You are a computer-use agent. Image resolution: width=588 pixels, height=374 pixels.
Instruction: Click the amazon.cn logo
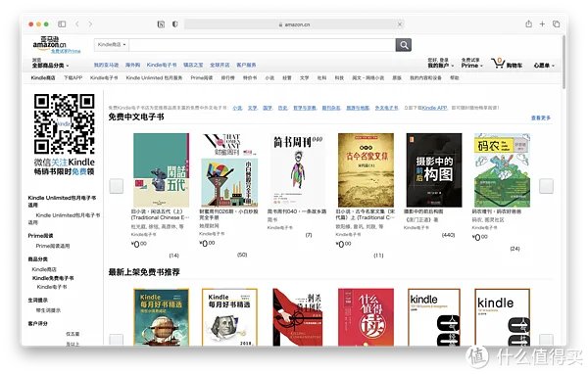pyautogui.click(x=49, y=43)
